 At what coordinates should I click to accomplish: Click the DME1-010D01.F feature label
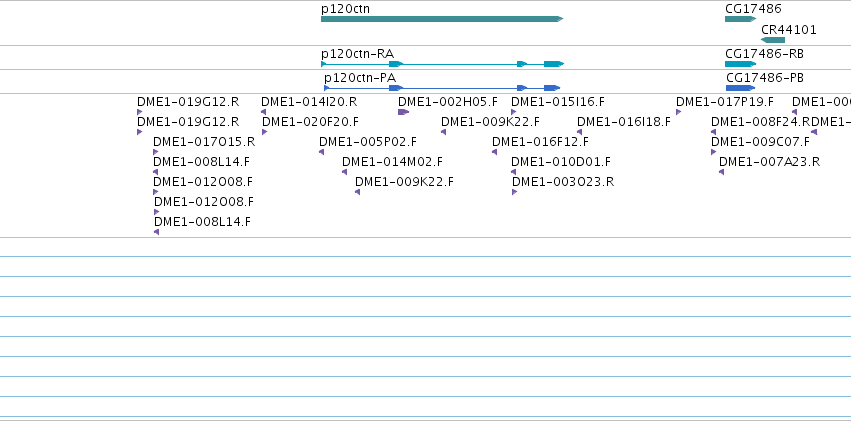pyautogui.click(x=561, y=162)
